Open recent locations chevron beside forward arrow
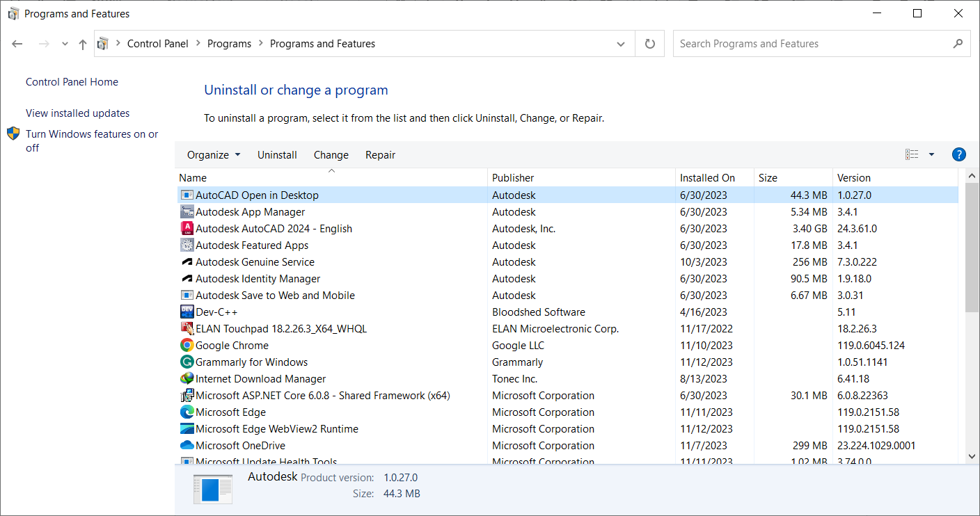The image size is (980, 516). point(64,43)
